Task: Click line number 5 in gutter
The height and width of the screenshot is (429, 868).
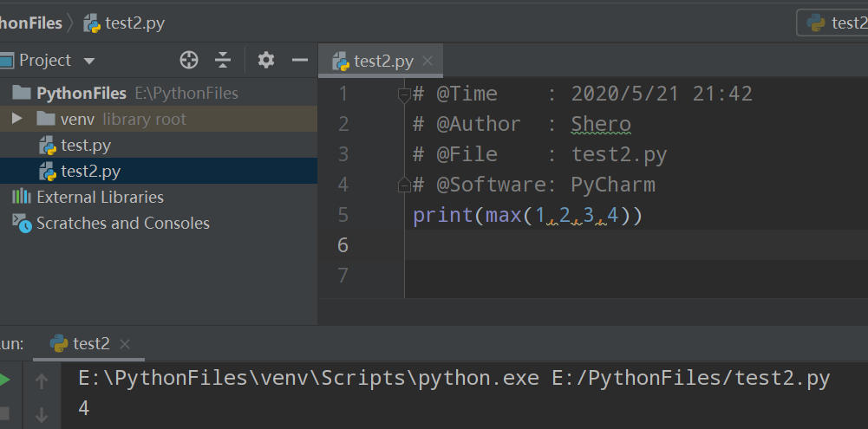Action: pos(343,215)
